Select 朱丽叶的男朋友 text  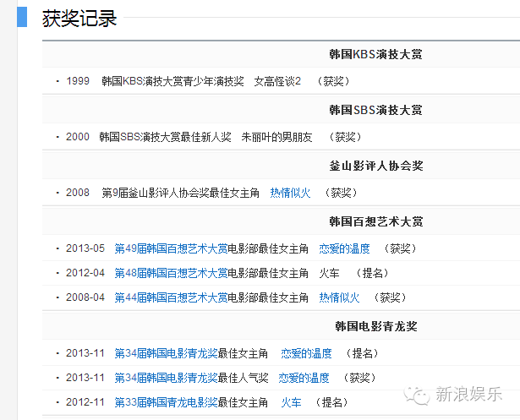click(277, 137)
